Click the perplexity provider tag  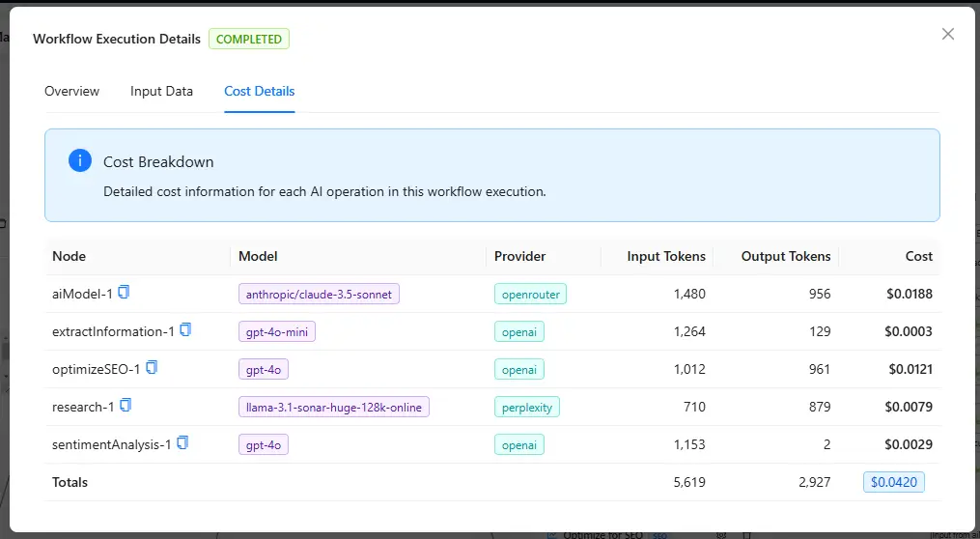tap(527, 407)
